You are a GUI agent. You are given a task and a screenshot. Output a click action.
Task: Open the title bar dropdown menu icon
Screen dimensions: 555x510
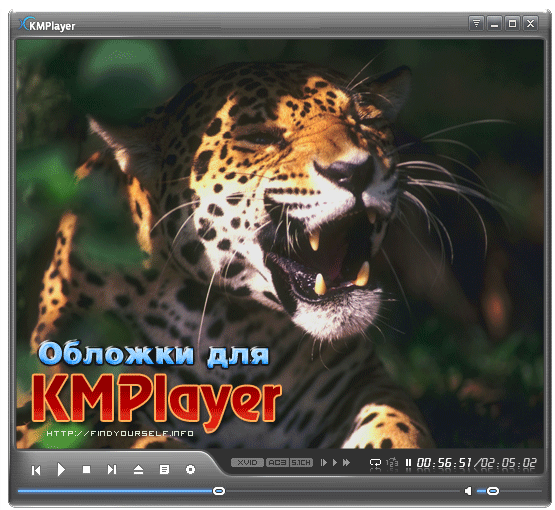click(476, 23)
